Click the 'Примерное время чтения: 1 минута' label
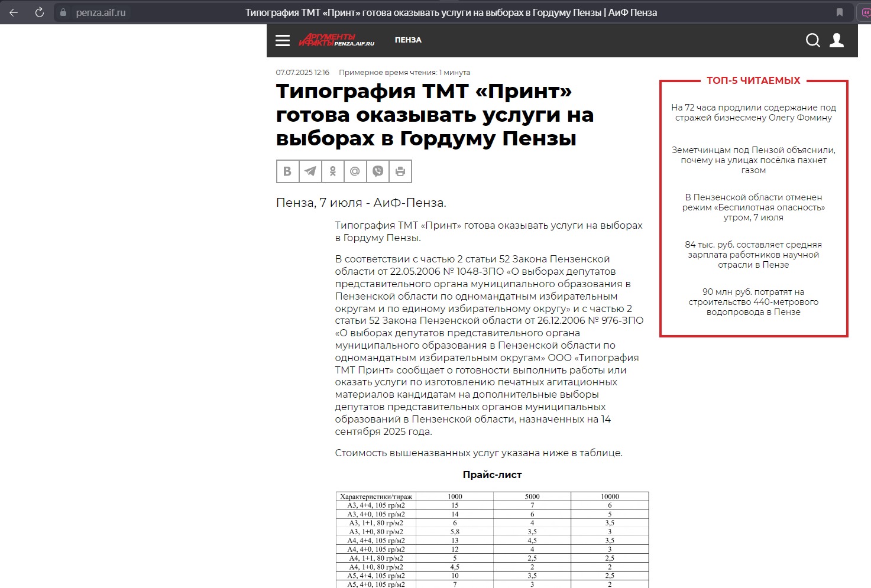The image size is (871, 588). 404,73
